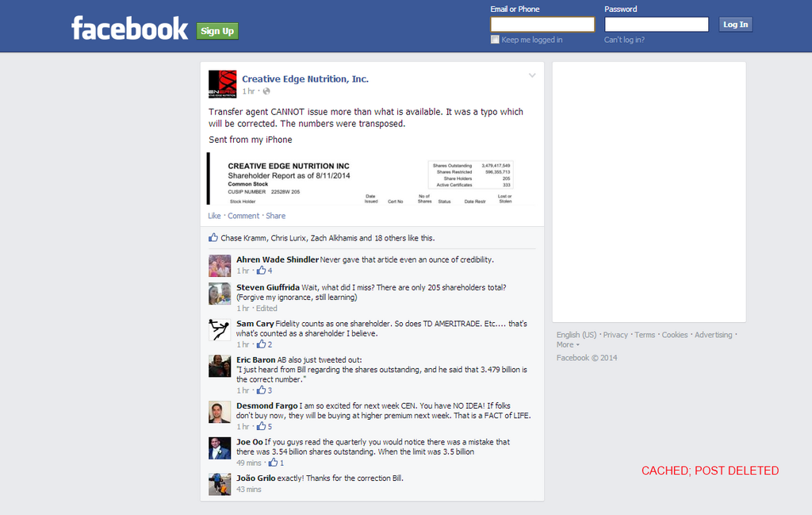Click like count on Sam Cary's comment
Viewport: 812px width, 515px height.
264,344
